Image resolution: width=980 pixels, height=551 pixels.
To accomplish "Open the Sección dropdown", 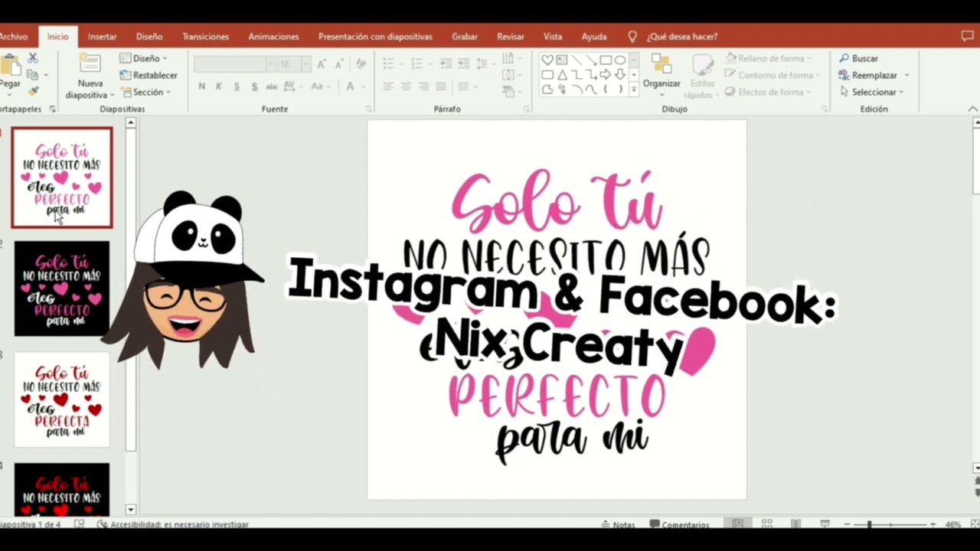I will 145,92.
